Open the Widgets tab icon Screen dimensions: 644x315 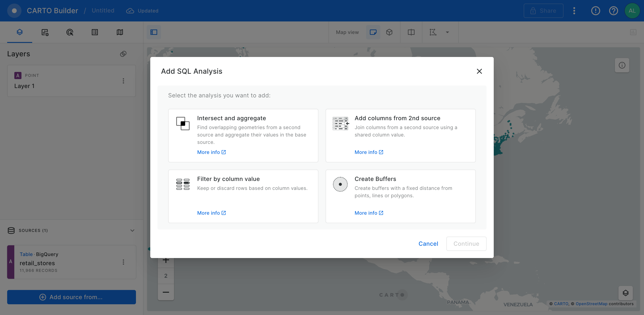pos(45,32)
